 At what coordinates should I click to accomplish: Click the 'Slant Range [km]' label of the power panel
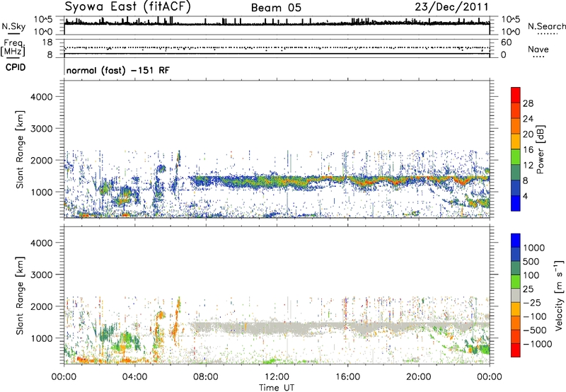20,149
